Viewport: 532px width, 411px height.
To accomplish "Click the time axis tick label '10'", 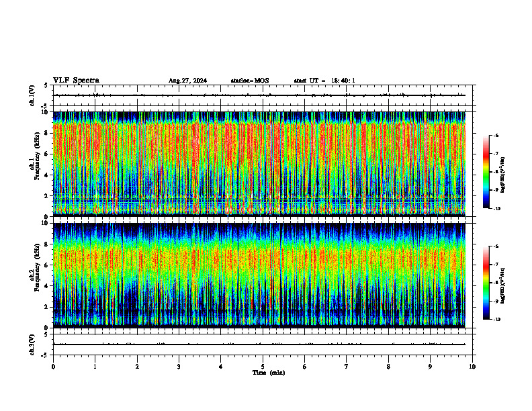I will 472,367.
